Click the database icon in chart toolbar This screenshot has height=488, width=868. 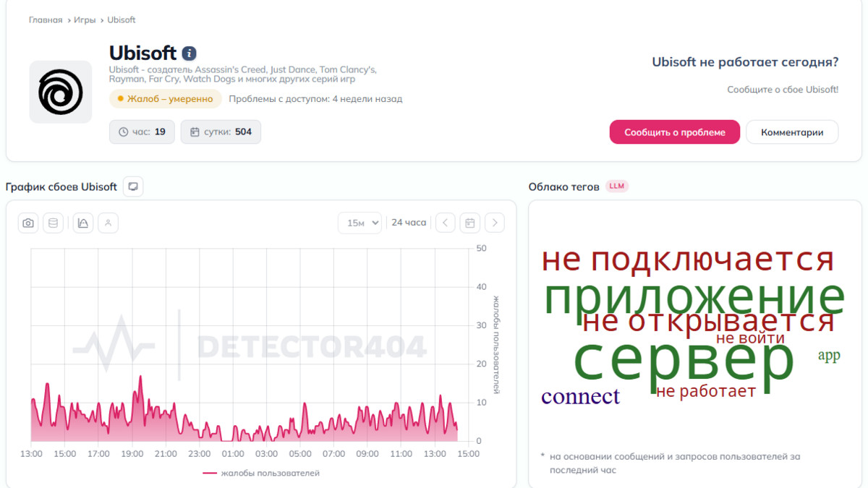pos(53,223)
